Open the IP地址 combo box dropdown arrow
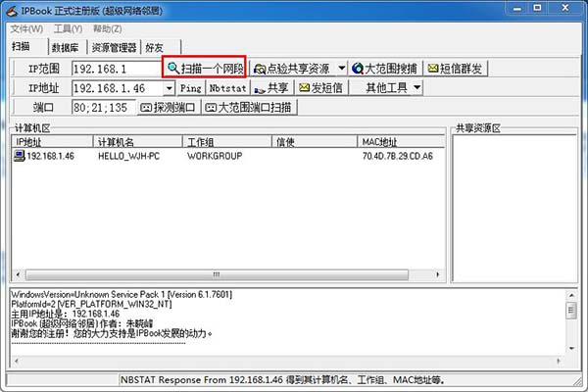Image resolution: width=588 pixels, height=392 pixels. pos(170,88)
